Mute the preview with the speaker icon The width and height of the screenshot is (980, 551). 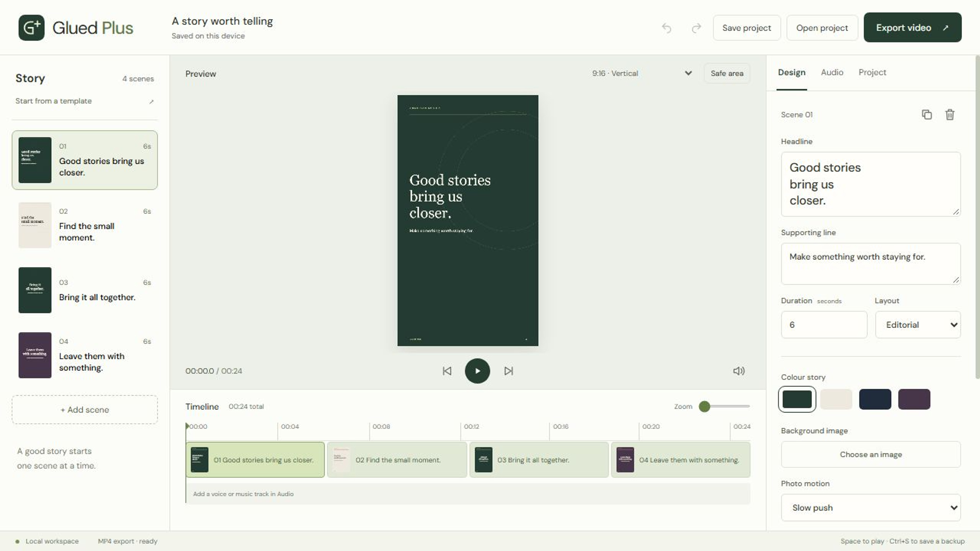point(739,371)
